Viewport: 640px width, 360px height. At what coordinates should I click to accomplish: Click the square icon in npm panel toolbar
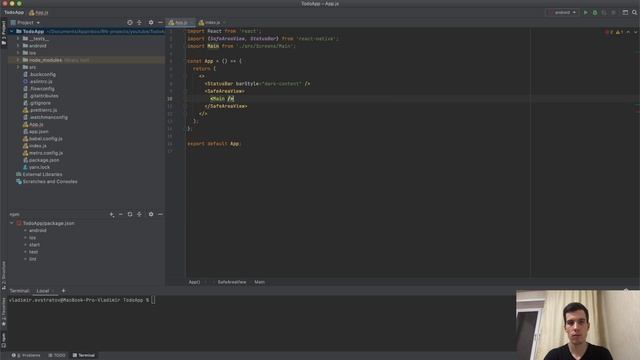tap(130, 214)
